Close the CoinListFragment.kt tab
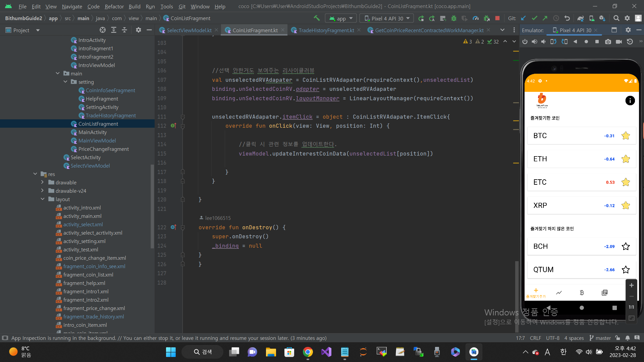The image size is (644, 362). click(283, 30)
